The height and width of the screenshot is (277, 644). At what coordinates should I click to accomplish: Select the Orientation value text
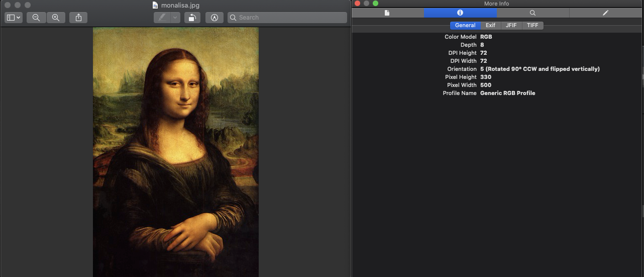(x=540, y=69)
